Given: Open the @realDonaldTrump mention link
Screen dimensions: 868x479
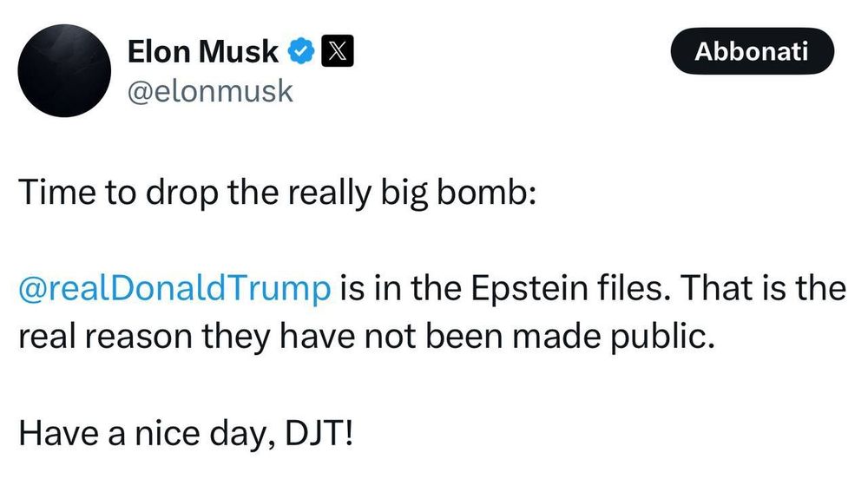Looking at the screenshot, I should pos(174,288).
